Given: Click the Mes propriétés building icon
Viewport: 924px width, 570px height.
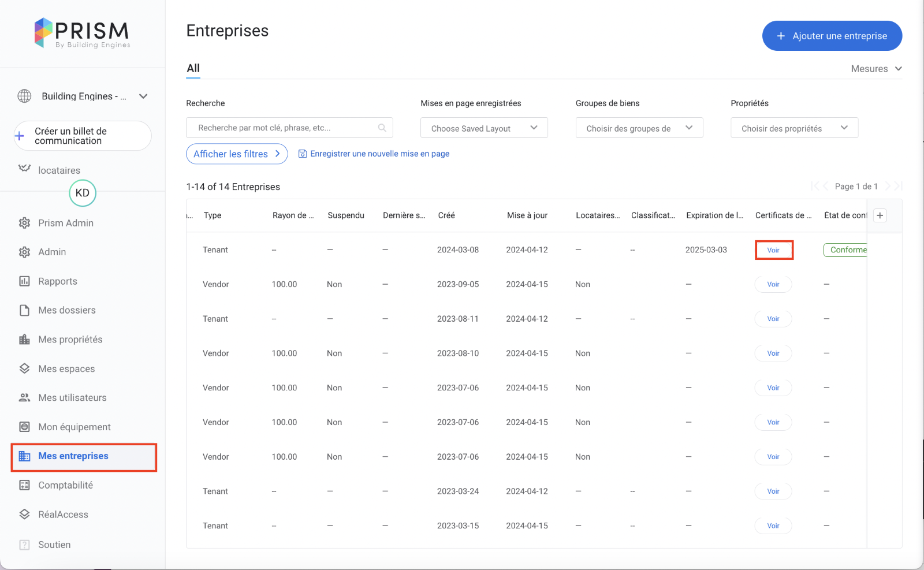Looking at the screenshot, I should point(24,340).
